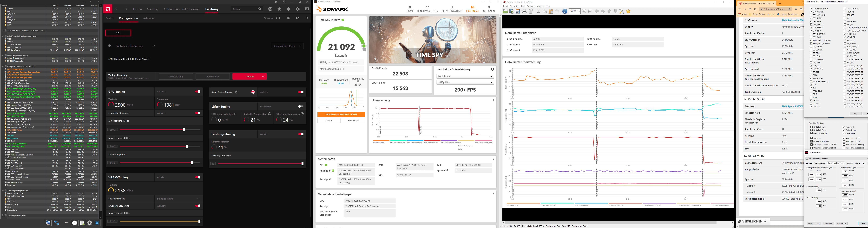Select Automatisch tuning button
868x228 pixels.
click(x=213, y=77)
